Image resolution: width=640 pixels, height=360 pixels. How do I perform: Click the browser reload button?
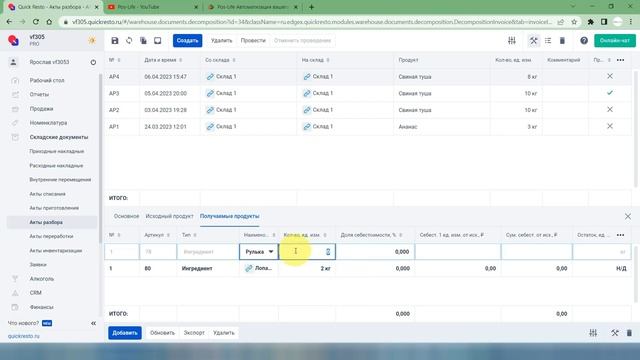(36, 22)
